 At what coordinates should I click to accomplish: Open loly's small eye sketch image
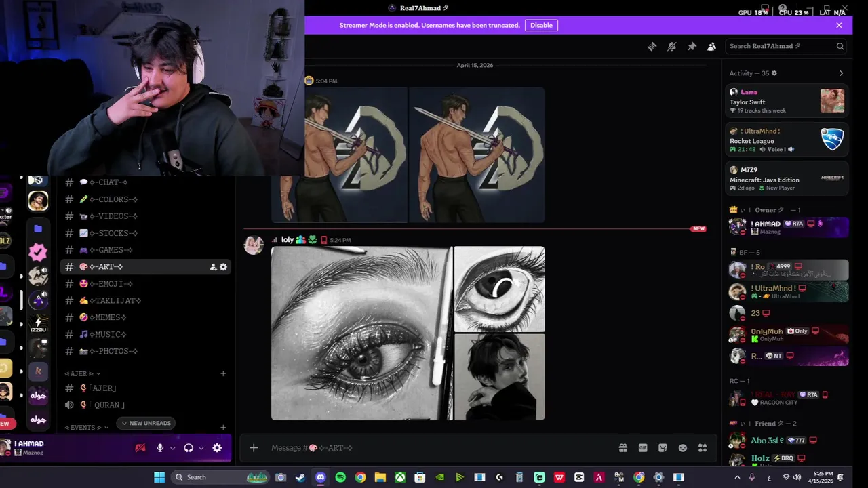point(499,289)
